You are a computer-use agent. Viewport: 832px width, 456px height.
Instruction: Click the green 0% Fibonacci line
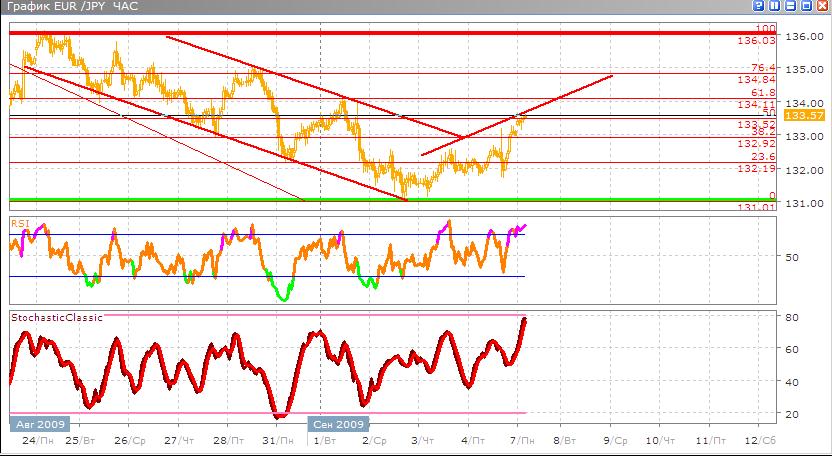click(x=400, y=200)
